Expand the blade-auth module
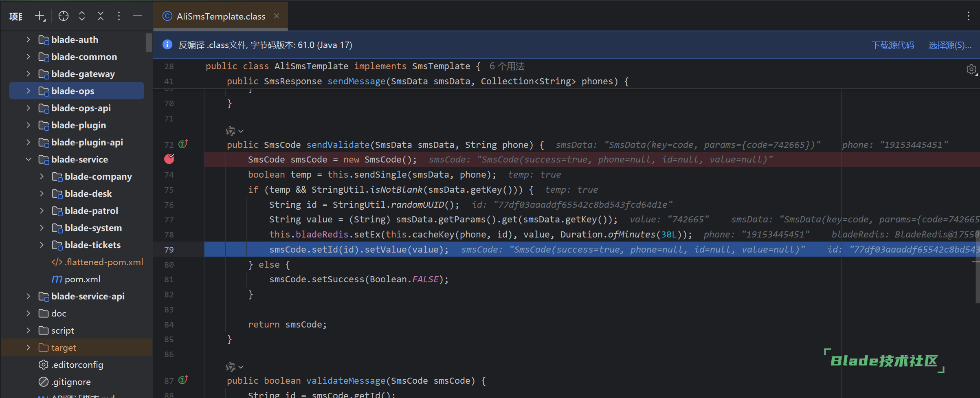 point(28,40)
